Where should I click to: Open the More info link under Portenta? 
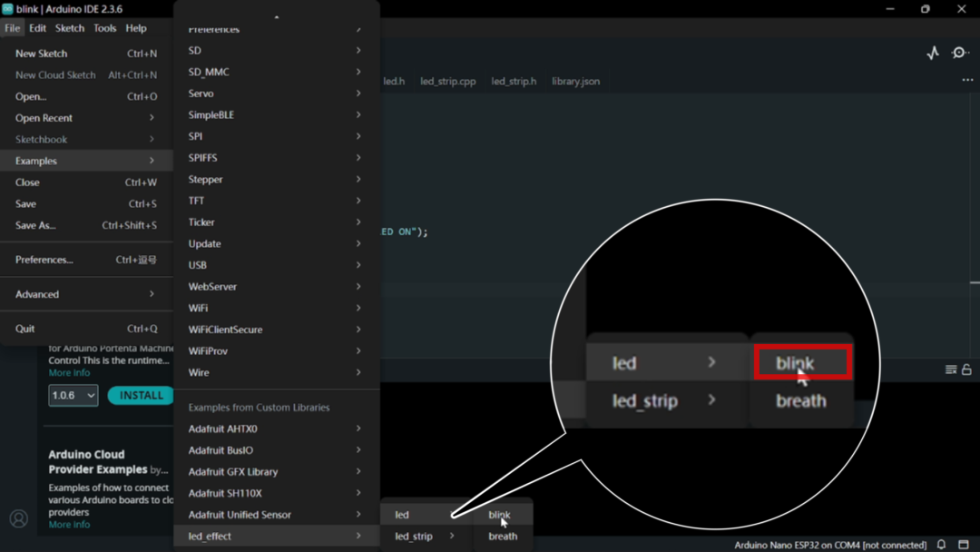click(x=69, y=373)
